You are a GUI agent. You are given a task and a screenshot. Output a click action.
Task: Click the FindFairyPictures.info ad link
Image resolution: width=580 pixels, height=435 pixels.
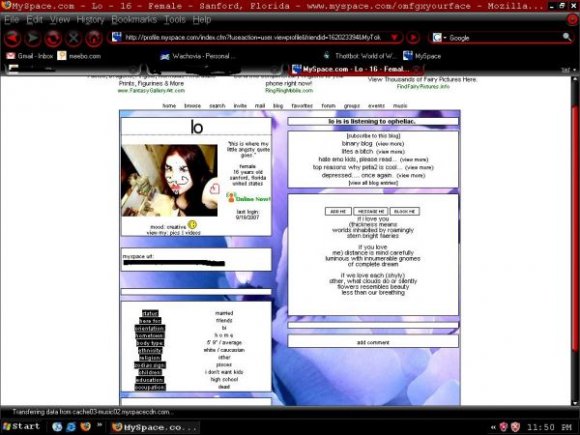[423, 87]
